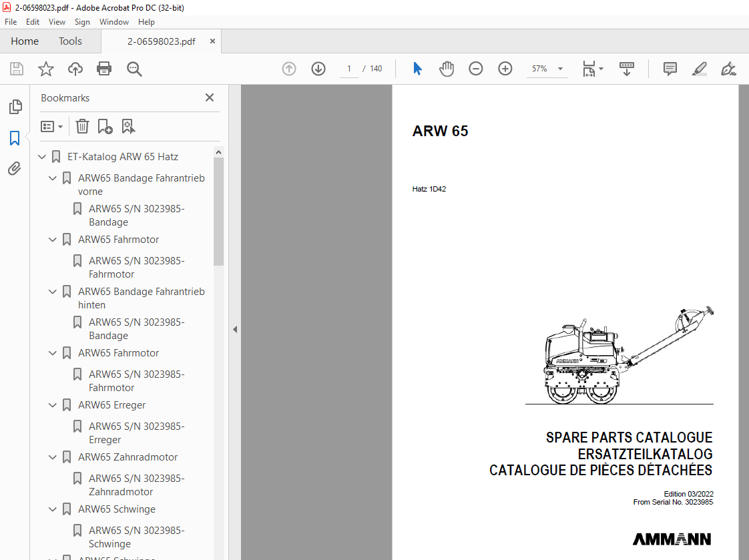Open the File menu
This screenshot has width=749, height=560.
[11, 22]
